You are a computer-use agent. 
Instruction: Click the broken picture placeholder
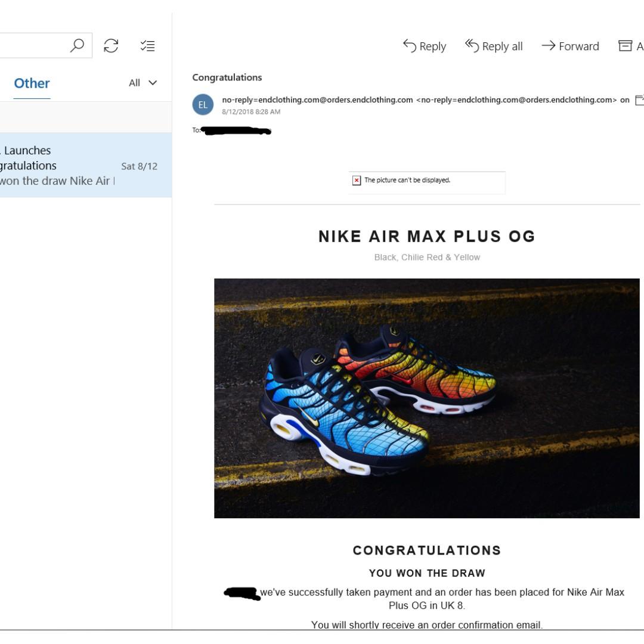pos(427,181)
